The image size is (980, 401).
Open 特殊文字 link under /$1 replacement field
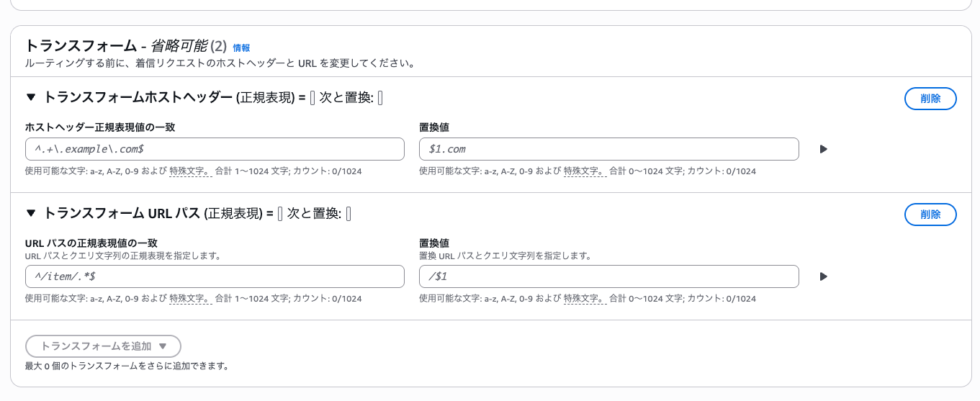click(584, 298)
